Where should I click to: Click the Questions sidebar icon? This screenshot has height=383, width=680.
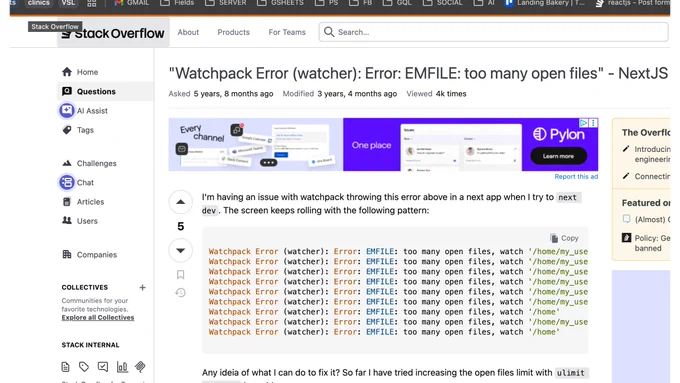(x=67, y=91)
